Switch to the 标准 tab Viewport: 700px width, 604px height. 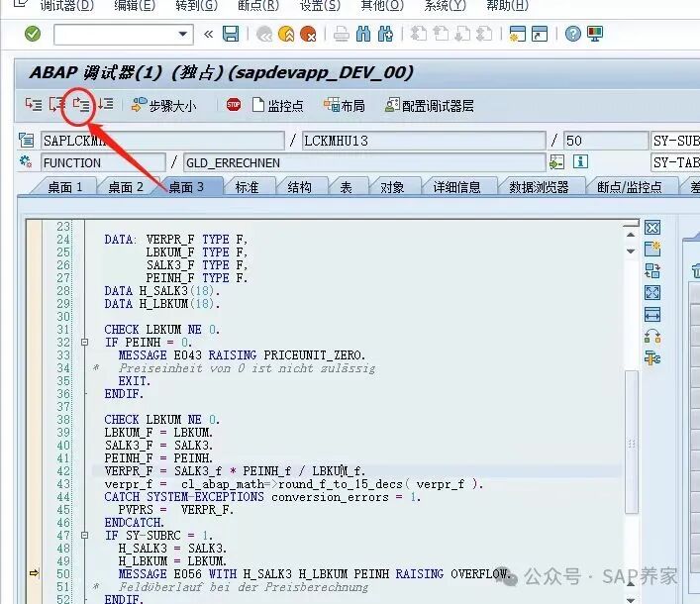[247, 187]
